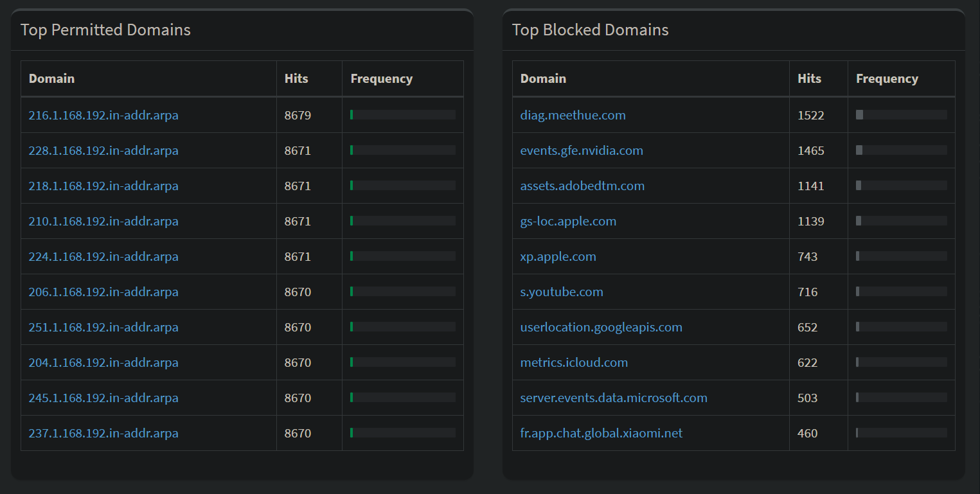Click the Top Permitted Domains heading
Image resolution: width=980 pixels, height=494 pixels.
[105, 30]
